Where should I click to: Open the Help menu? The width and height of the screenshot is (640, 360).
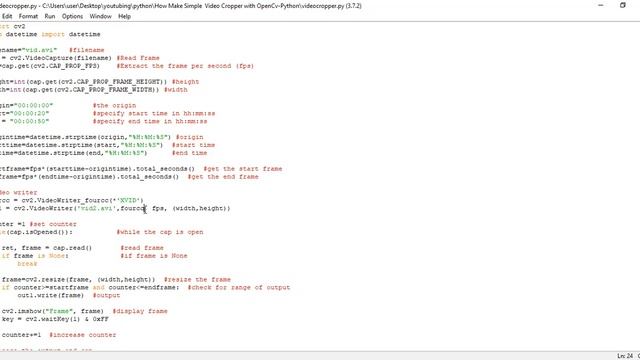point(124,16)
